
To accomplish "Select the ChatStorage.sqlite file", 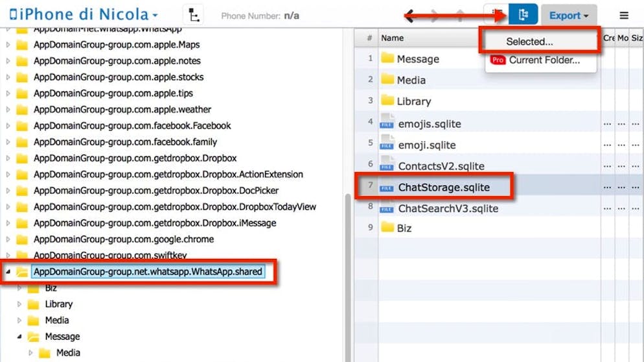I will 444,187.
